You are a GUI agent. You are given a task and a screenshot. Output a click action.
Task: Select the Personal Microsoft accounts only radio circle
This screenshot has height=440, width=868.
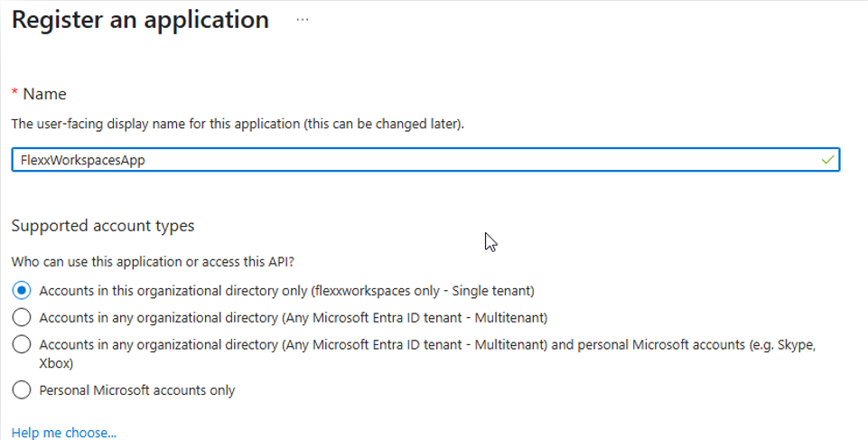22,390
